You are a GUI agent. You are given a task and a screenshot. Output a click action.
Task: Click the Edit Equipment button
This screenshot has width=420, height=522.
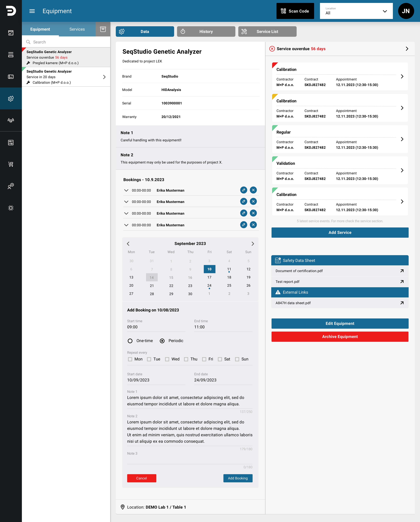tap(340, 324)
